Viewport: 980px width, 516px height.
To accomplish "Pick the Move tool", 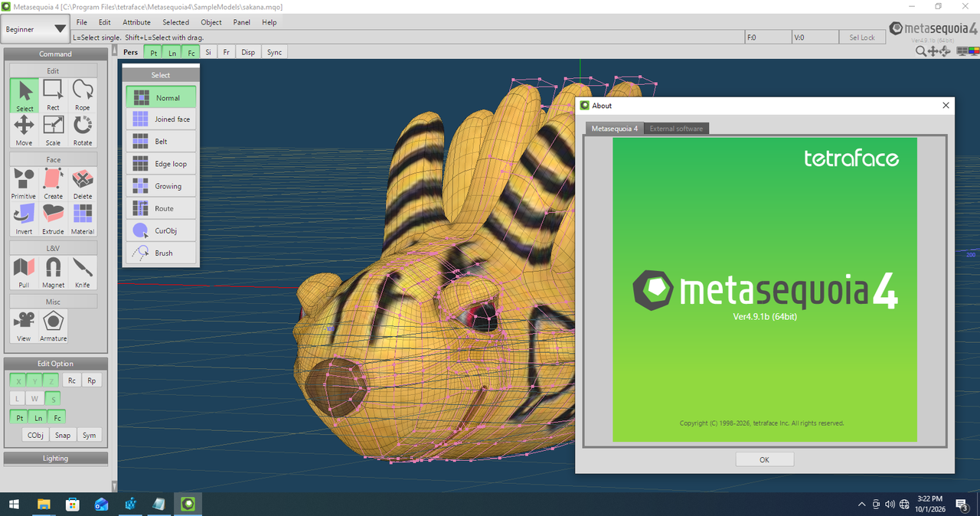I will pos(24,130).
